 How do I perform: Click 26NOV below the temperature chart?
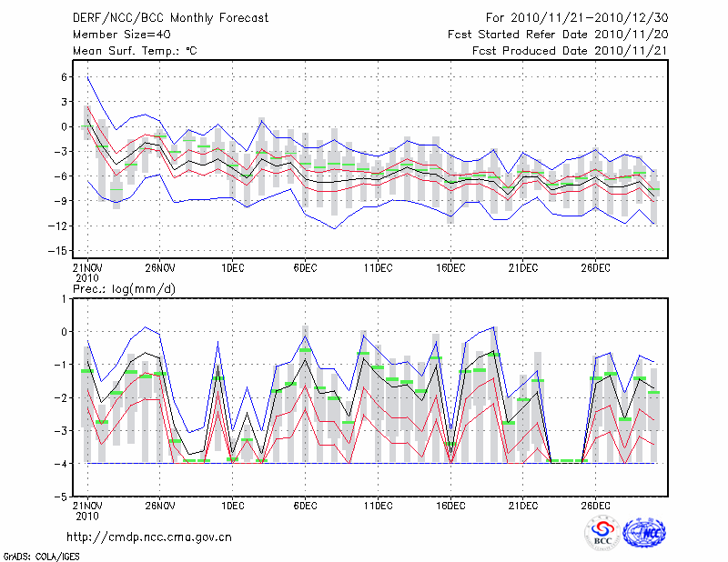tap(159, 268)
